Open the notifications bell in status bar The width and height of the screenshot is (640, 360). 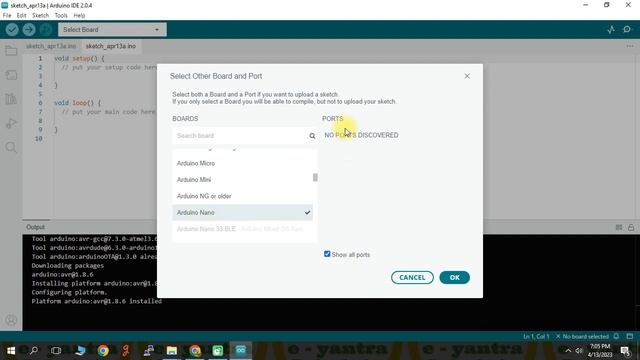click(x=616, y=336)
